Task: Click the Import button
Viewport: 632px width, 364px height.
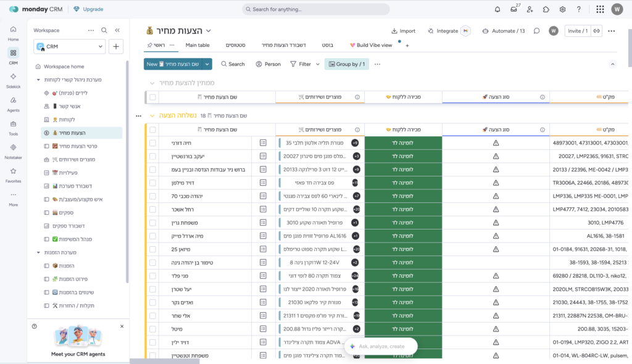Action: tap(404, 31)
